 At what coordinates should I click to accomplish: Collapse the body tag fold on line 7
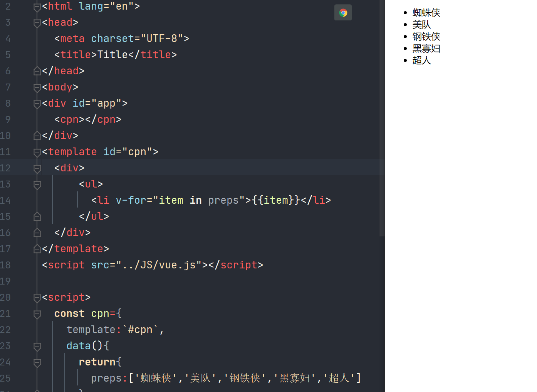[37, 88]
